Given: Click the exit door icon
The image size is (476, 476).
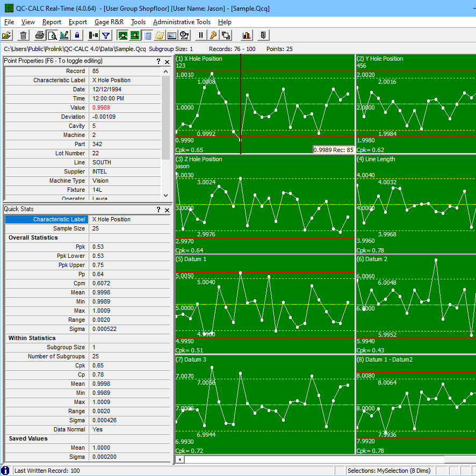Looking at the screenshot, I should [x=263, y=35].
